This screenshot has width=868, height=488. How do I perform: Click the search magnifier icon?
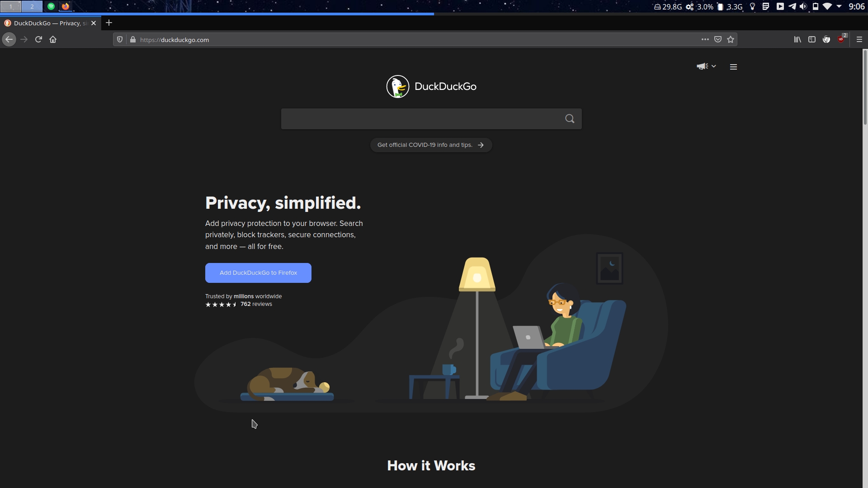click(x=570, y=118)
